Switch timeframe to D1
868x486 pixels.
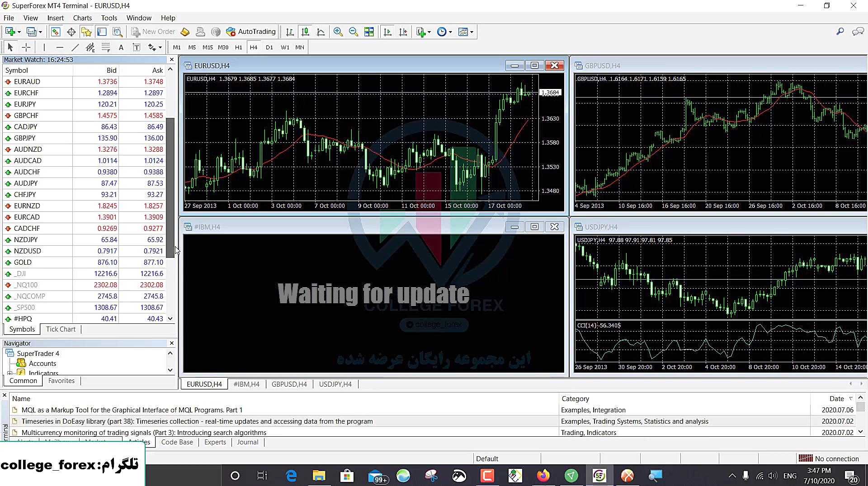(x=269, y=47)
